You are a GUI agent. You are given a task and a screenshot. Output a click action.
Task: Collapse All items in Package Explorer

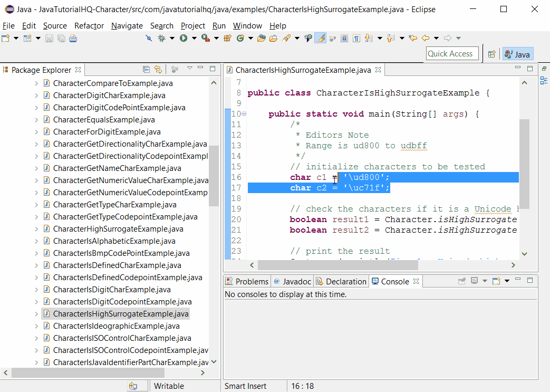pos(146,69)
